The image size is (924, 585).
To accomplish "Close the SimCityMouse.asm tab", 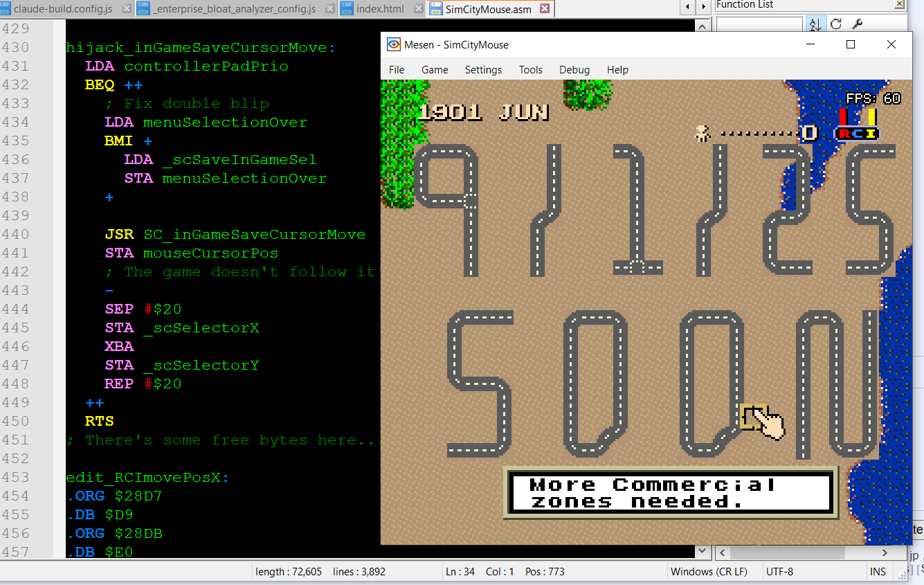I will [545, 9].
